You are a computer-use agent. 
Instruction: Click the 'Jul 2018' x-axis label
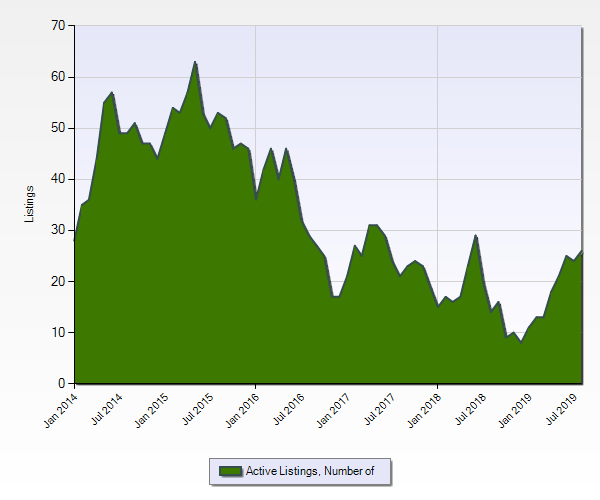[x=470, y=409]
